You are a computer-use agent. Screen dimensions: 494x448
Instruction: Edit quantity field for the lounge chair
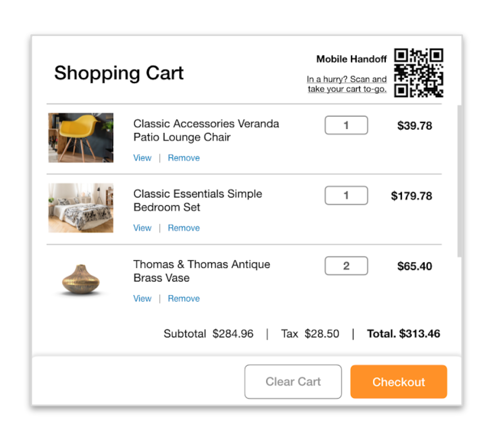[x=346, y=125]
